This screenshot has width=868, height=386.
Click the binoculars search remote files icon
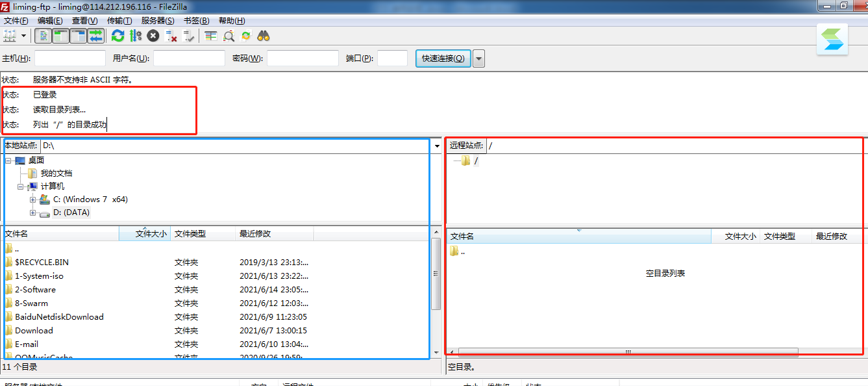[264, 36]
